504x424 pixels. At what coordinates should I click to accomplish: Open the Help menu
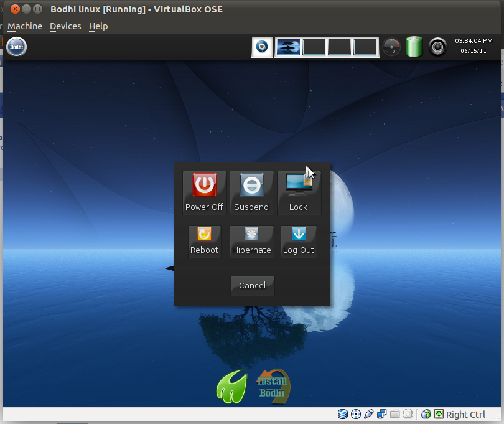point(98,26)
